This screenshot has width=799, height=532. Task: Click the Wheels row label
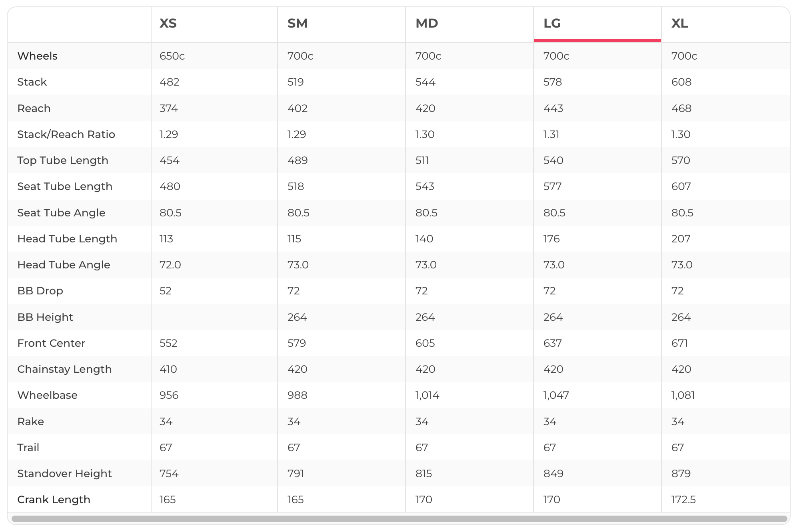tap(37, 56)
